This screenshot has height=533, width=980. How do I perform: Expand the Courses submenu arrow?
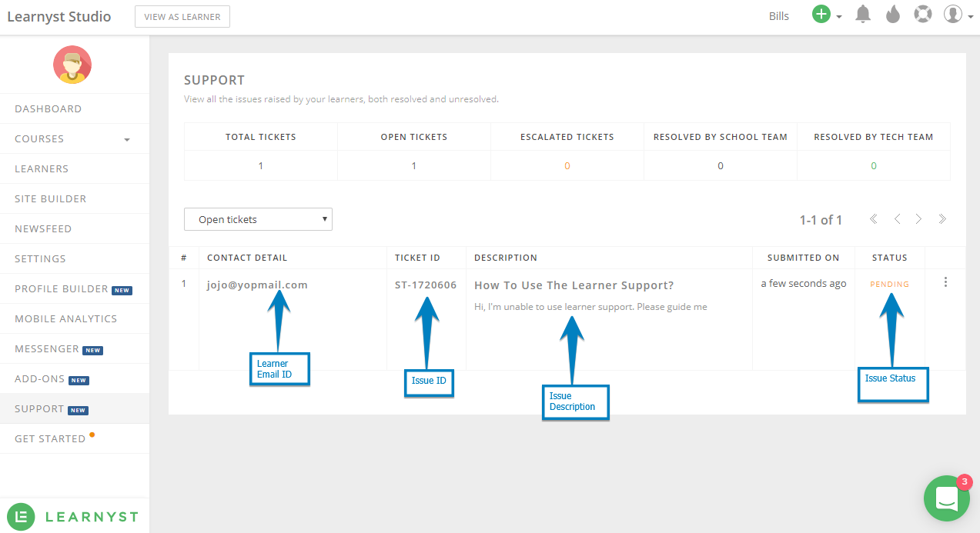tap(127, 139)
